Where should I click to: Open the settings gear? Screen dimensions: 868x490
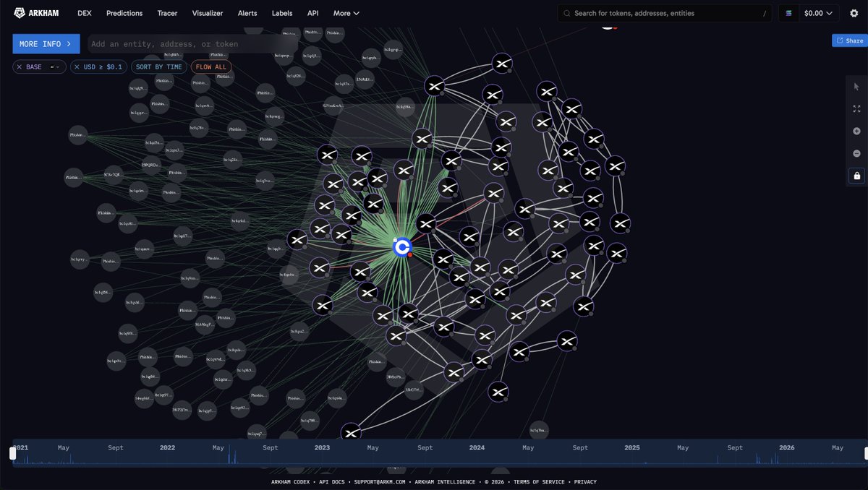coord(854,13)
